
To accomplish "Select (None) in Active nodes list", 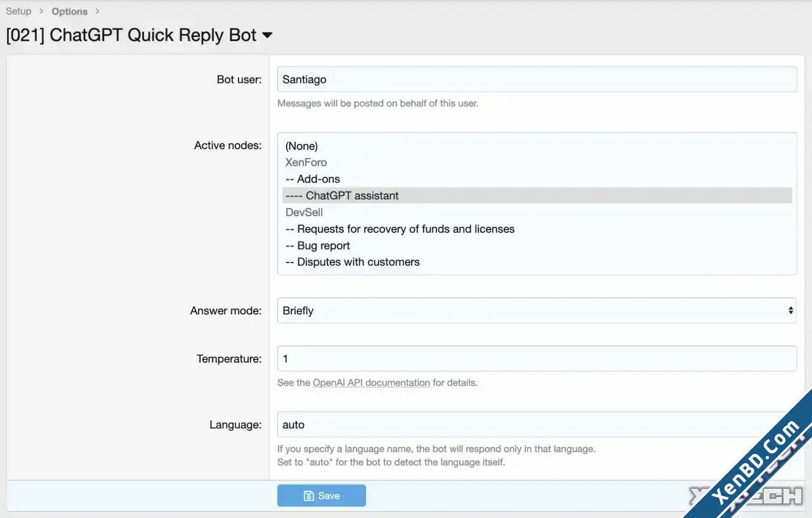I will click(x=537, y=146).
